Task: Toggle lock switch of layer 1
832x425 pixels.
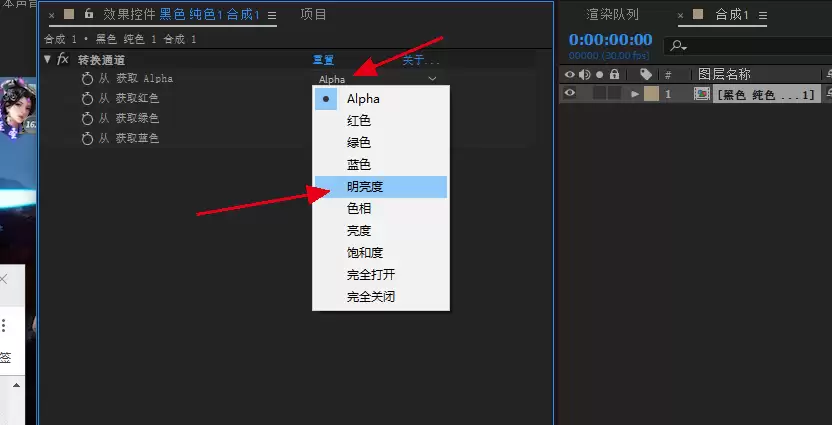Action: (614, 94)
